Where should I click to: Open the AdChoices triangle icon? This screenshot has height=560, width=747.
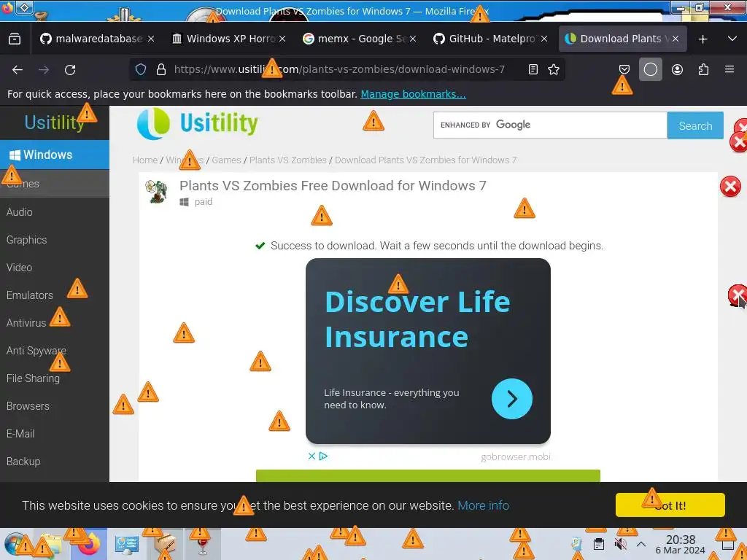tap(323, 456)
